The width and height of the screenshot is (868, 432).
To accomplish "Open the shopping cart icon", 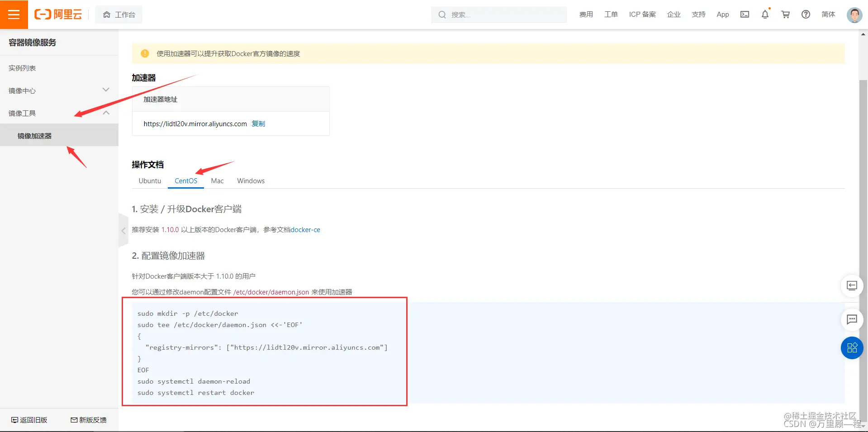I will click(785, 14).
